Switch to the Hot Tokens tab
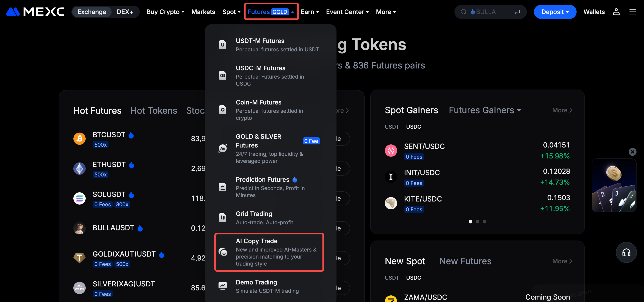Viewport: 644px width, 302px height. coord(154,111)
